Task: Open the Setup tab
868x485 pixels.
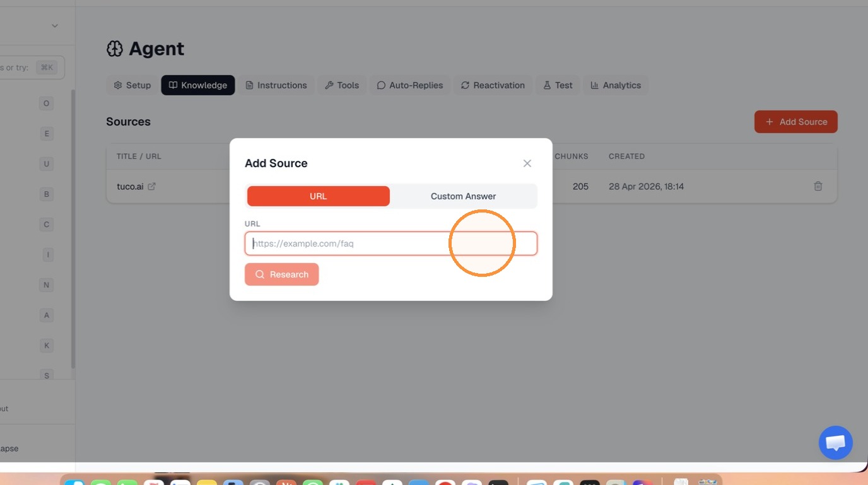Action: click(132, 85)
